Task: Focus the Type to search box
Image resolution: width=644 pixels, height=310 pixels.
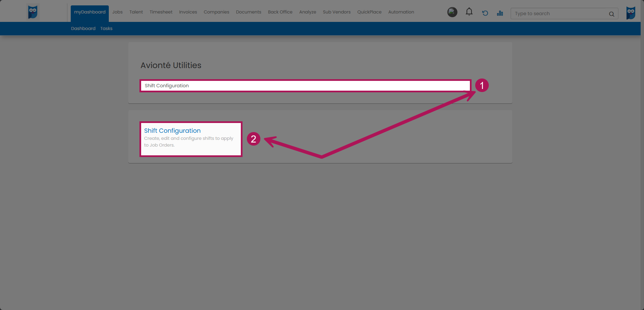Action: pos(559,14)
